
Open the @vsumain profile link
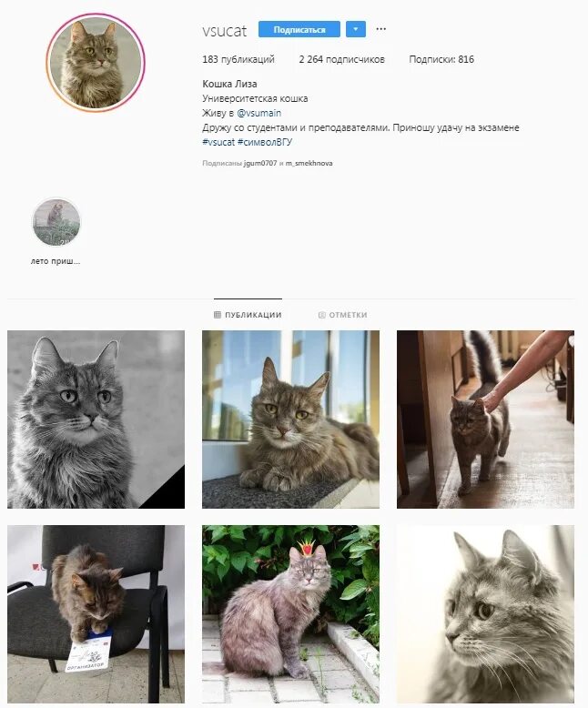coord(259,113)
